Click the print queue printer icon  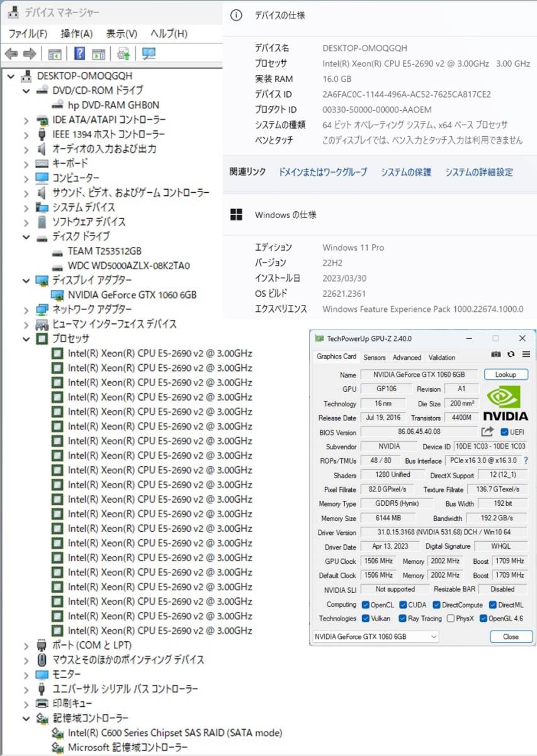tap(42, 703)
